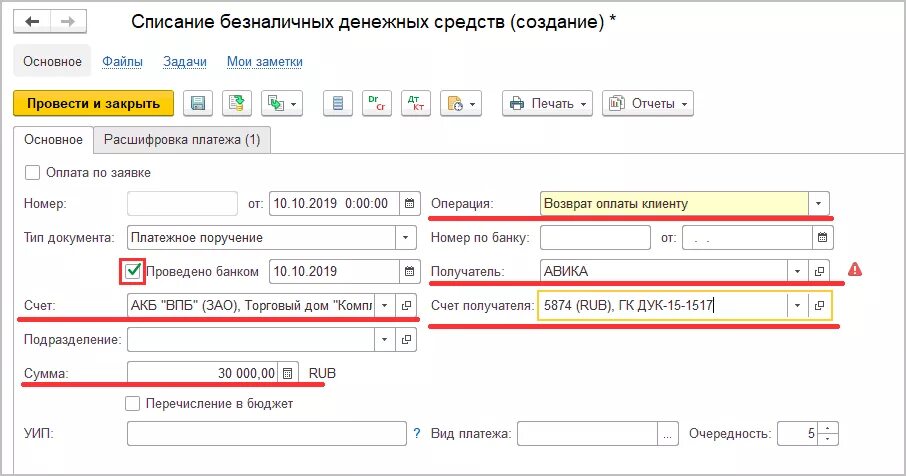The height and width of the screenshot is (476, 906).
Task: Click the Сумма field showing 30 000,00
Action: [202, 374]
